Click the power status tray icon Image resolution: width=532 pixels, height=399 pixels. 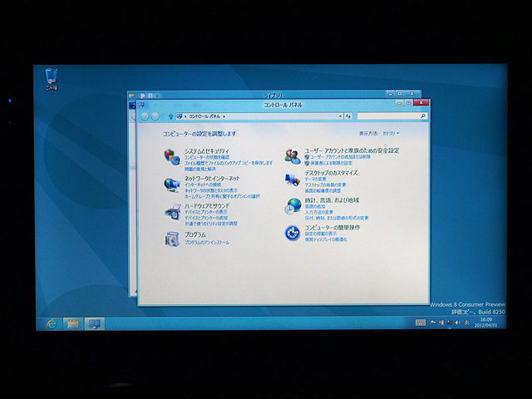point(441,323)
